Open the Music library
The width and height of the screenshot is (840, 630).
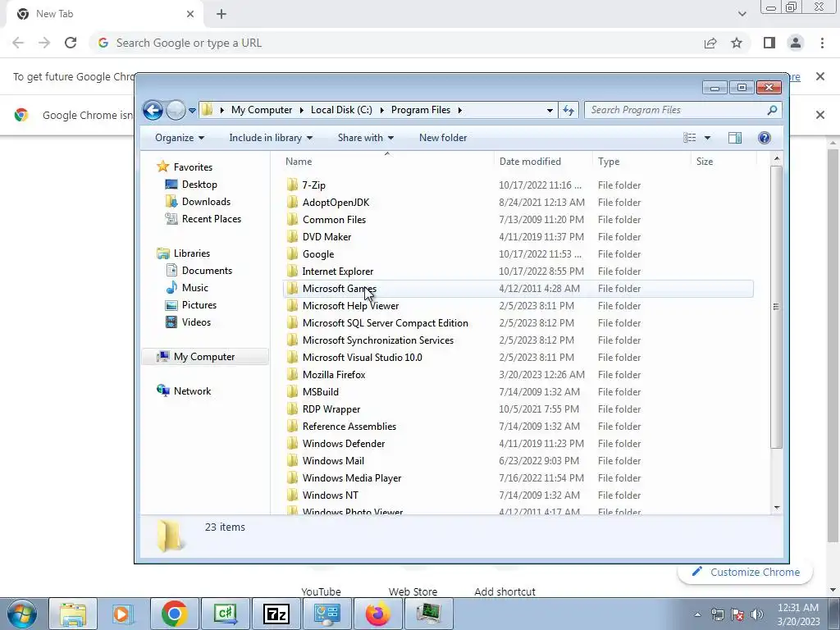coord(195,288)
